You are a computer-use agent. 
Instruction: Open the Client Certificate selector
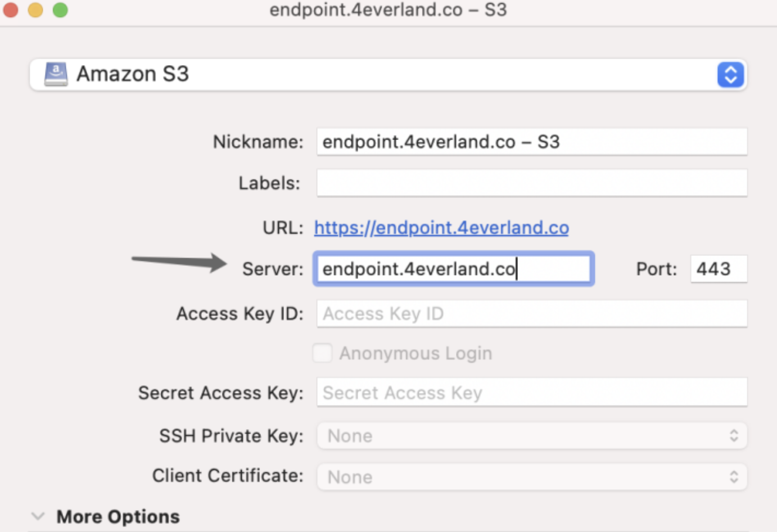[x=531, y=476]
